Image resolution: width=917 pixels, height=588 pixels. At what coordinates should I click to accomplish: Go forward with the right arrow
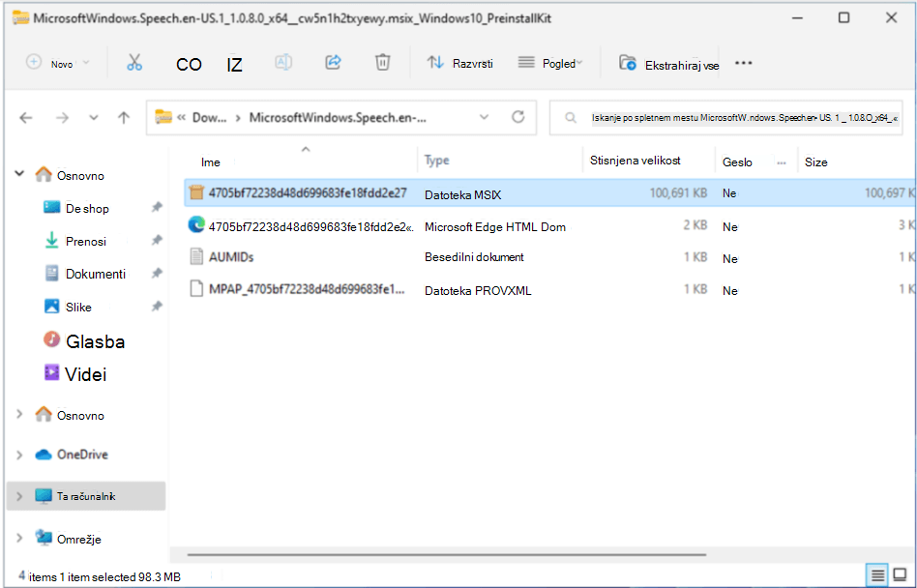coord(62,118)
